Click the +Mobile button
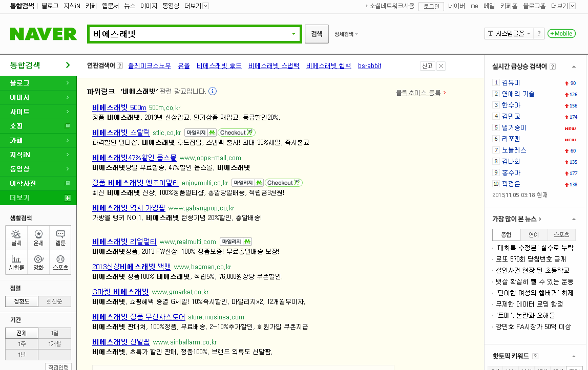 (561, 33)
